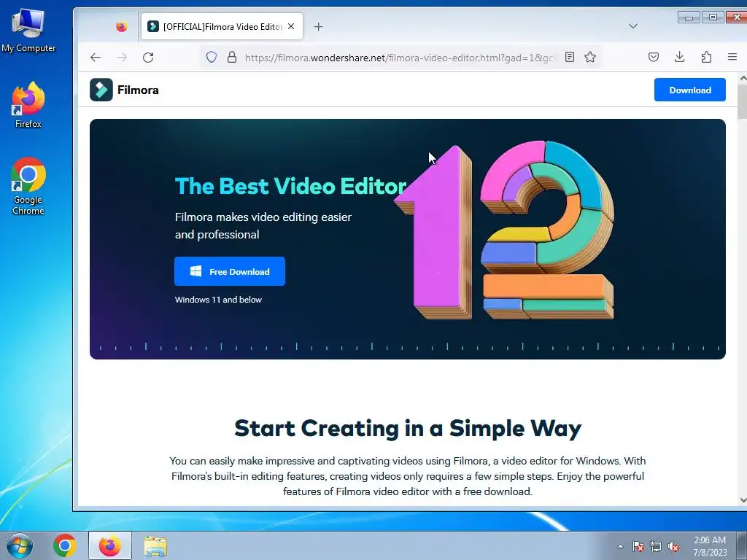
Task: Open the Firefox application menu
Action: (x=732, y=57)
